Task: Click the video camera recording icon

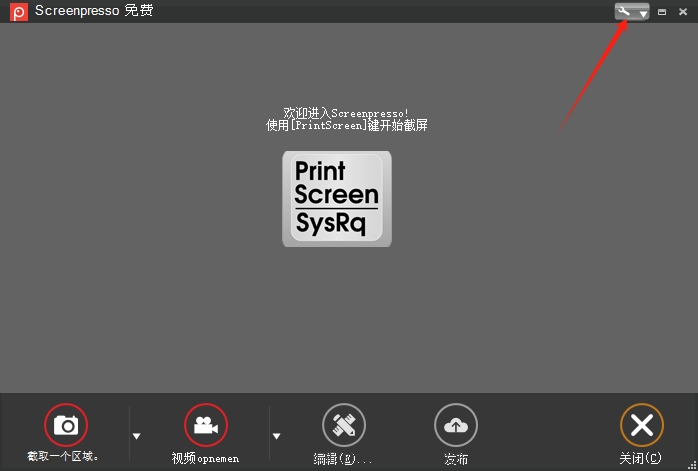Action: coord(206,426)
